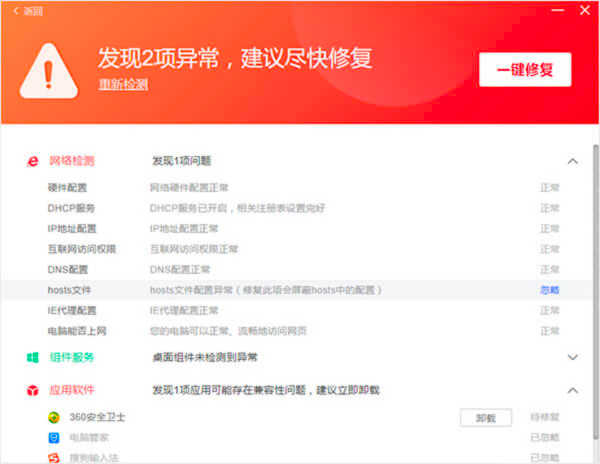Click the 360安全卫士 app icon

point(54,417)
